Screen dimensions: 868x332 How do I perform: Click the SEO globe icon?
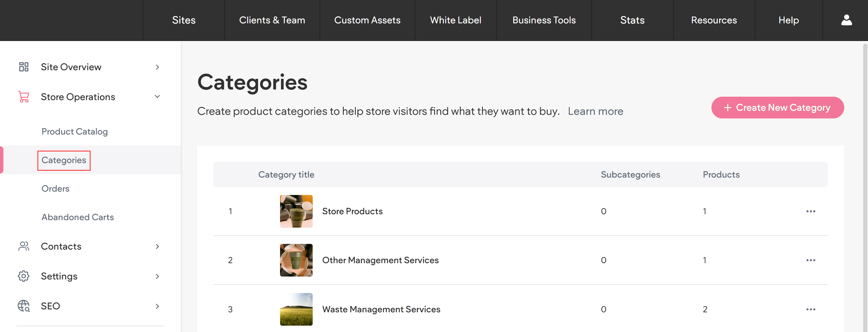click(x=23, y=306)
